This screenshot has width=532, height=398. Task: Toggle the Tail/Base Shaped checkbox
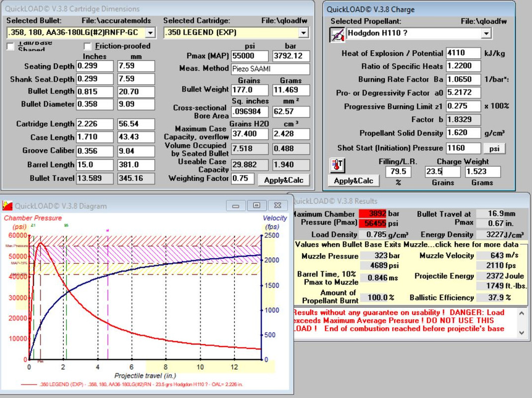click(10, 46)
